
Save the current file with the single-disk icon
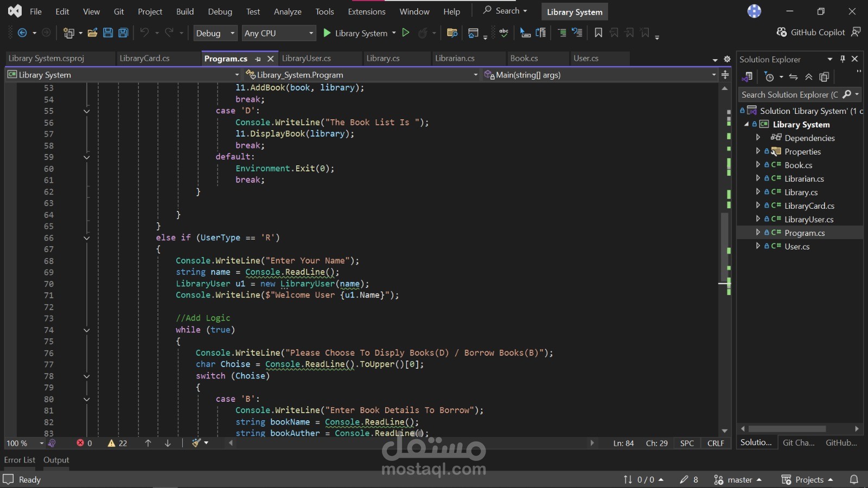pos(108,33)
